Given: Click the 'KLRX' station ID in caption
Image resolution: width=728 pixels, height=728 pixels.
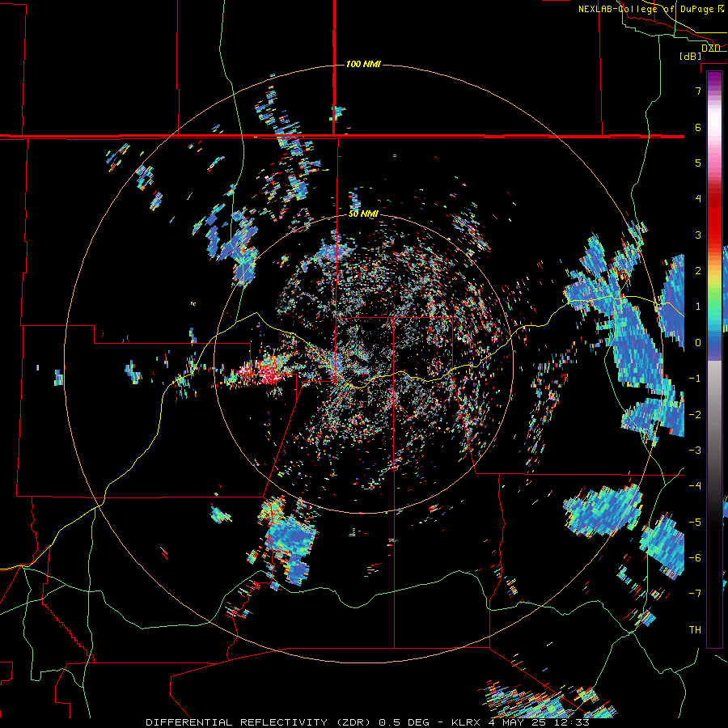Looking at the screenshot, I should pos(467,722).
